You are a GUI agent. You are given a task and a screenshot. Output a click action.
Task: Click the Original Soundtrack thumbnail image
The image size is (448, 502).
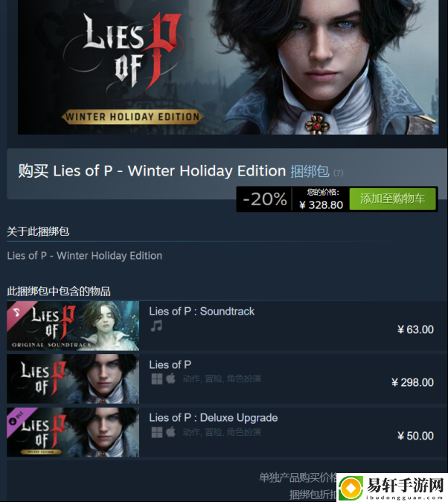[x=73, y=326]
